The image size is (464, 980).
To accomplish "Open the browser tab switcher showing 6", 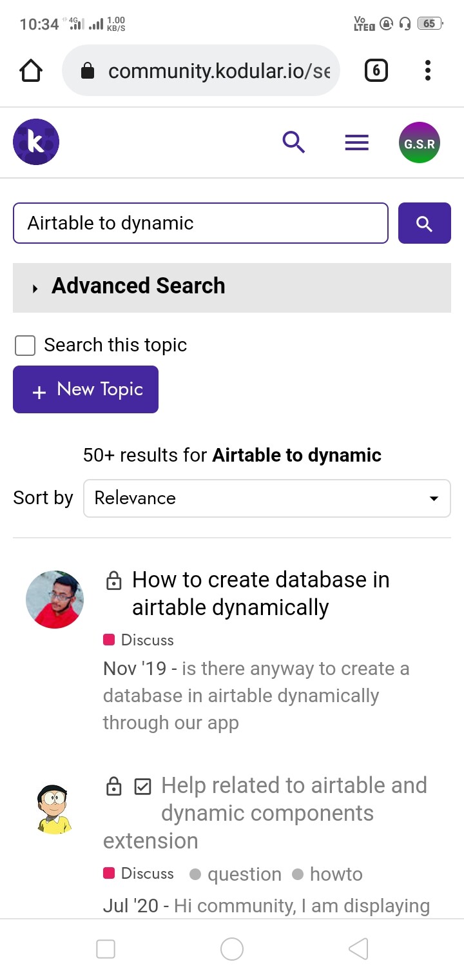I will click(x=376, y=70).
